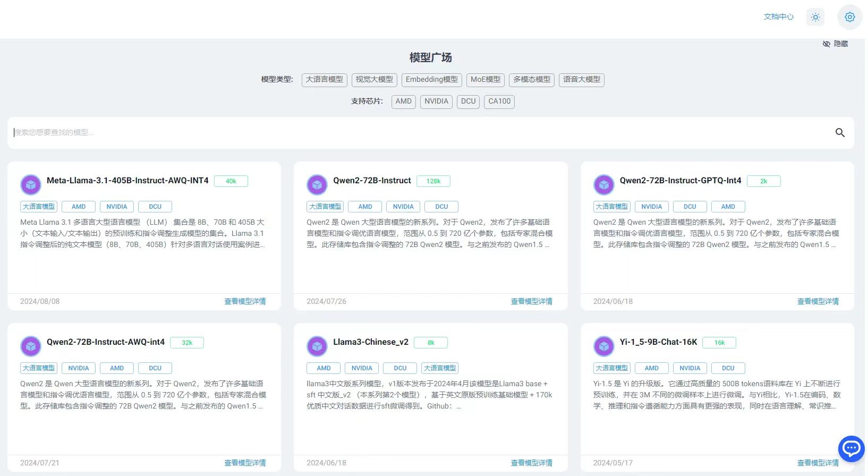Click DCU tag on Qwen2-72B-Instruct card

point(441,207)
